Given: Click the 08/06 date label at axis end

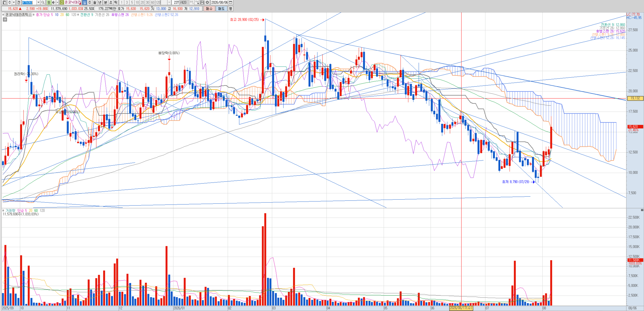Looking at the screenshot, I should pos(632,308).
